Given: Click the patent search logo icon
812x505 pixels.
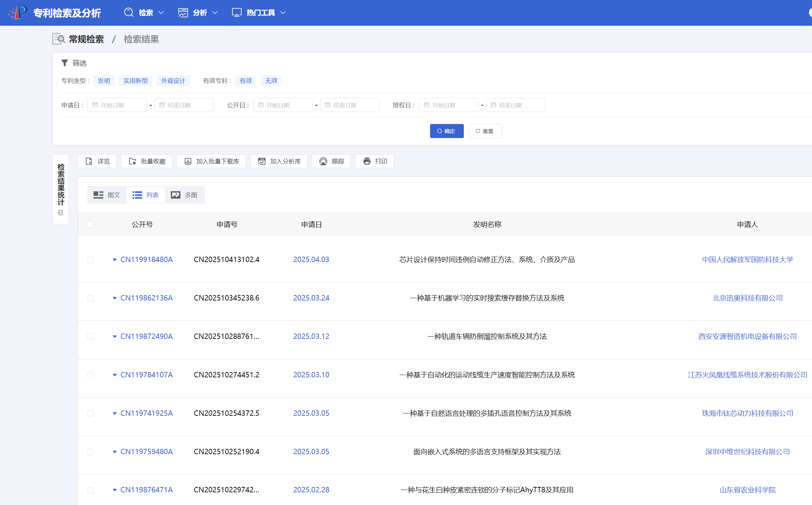Looking at the screenshot, I should pyautogui.click(x=18, y=12).
